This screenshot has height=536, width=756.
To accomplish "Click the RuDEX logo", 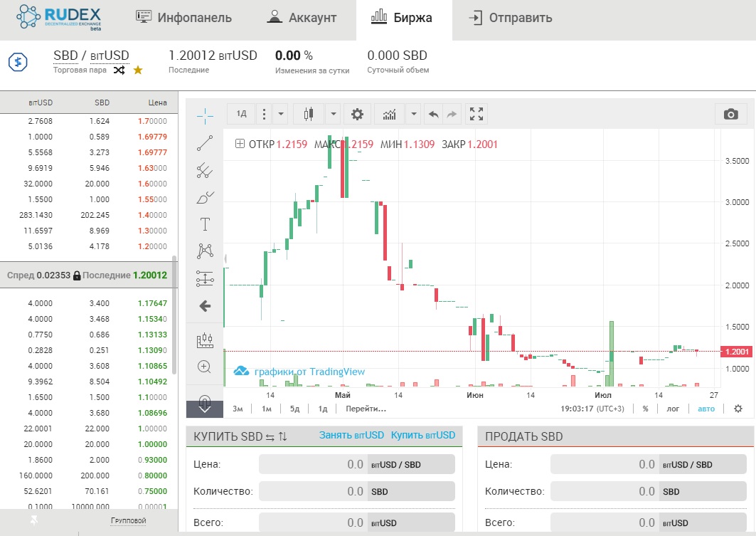I will click(x=59, y=19).
